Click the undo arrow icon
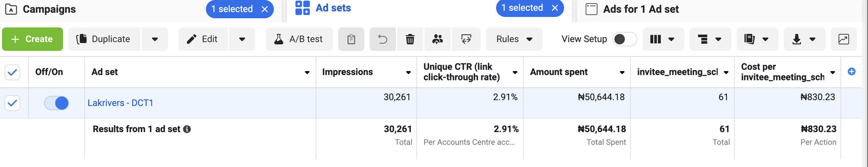 coord(383,39)
